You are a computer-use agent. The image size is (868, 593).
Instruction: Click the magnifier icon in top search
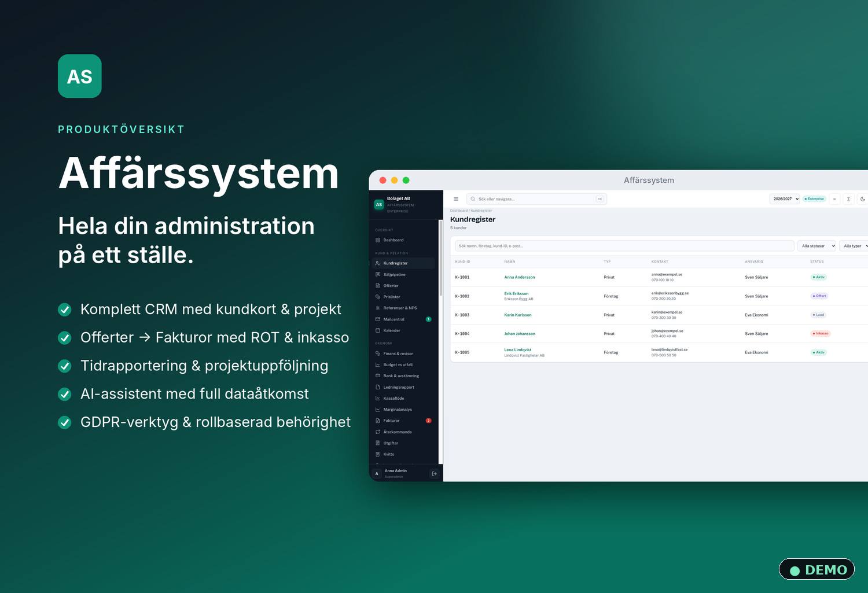(473, 199)
